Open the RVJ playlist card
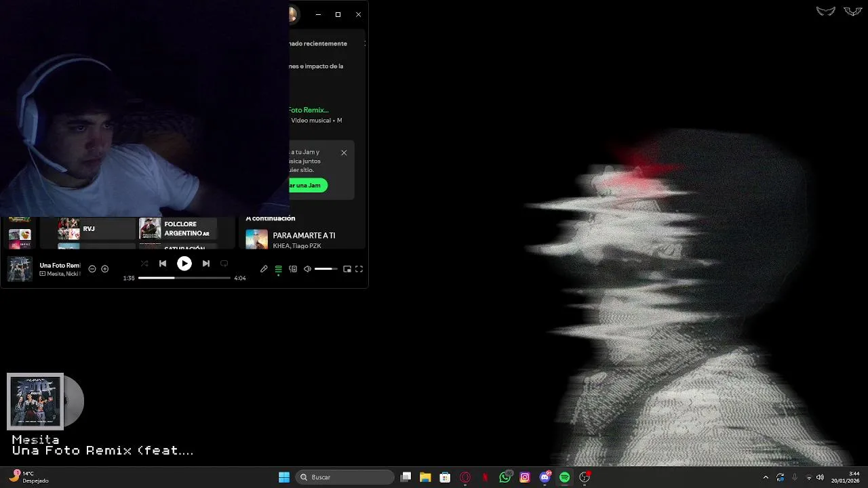The height and width of the screenshot is (488, 868). pos(96,229)
